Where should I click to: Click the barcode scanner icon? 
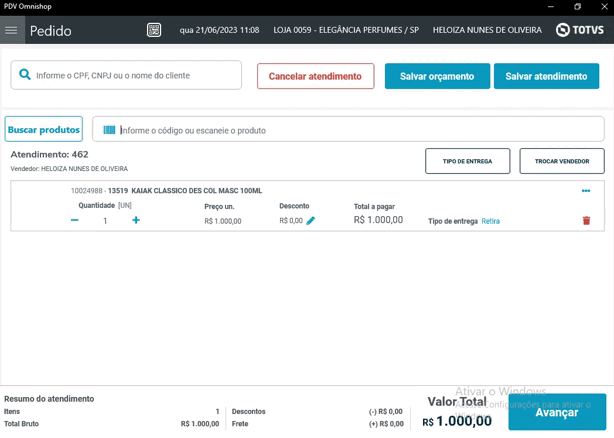coord(109,130)
